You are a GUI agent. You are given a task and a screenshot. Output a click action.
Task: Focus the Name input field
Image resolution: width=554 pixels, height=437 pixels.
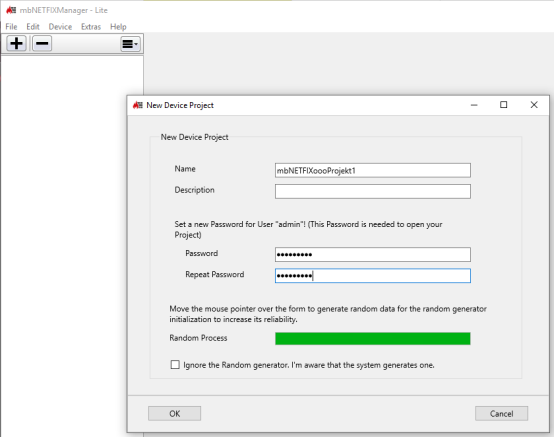click(373, 170)
